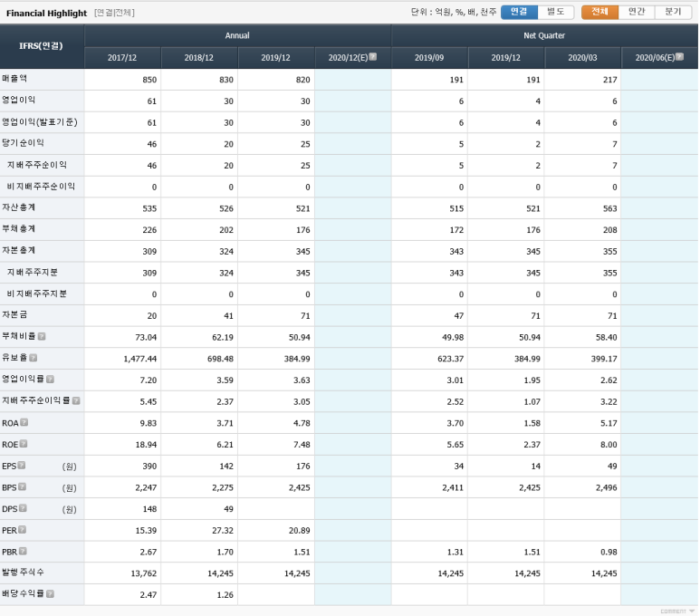The image size is (700, 616).
Task: Click 2020/03 revenue value 217
Action: [x=609, y=80]
